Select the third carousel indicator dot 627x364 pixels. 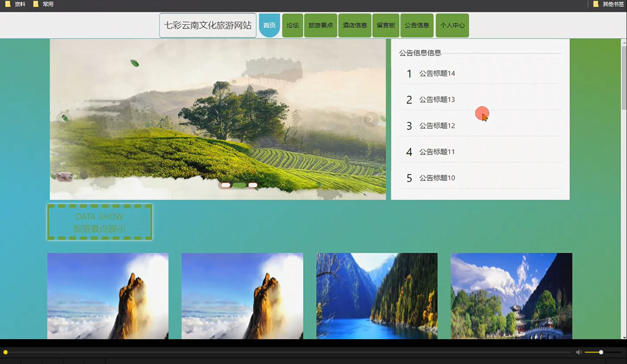click(x=253, y=185)
